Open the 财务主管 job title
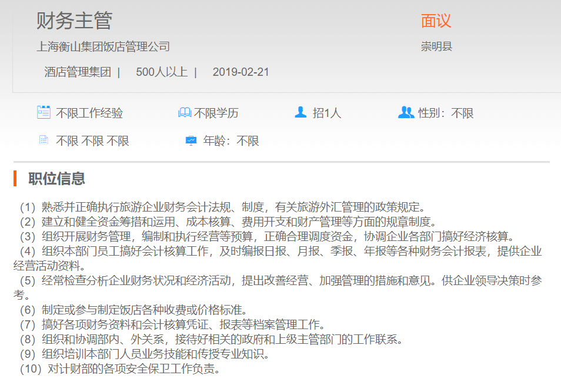The image size is (561, 392). 74,21
